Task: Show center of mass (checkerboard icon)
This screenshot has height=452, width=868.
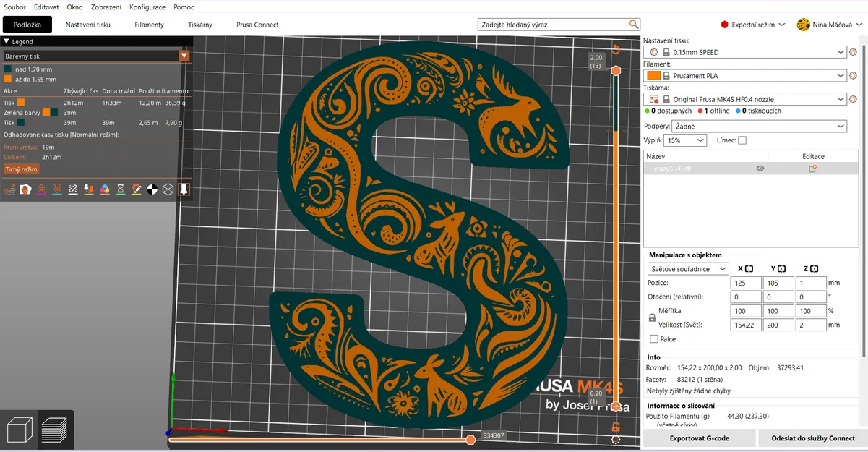Action: click(x=152, y=189)
